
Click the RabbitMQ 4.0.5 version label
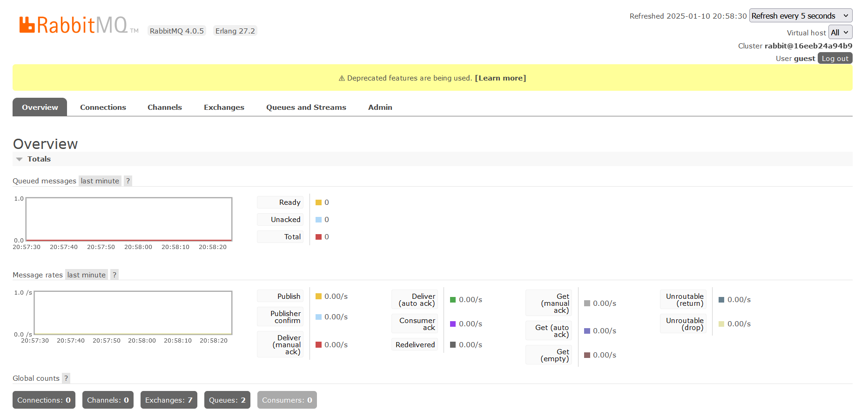coord(177,31)
